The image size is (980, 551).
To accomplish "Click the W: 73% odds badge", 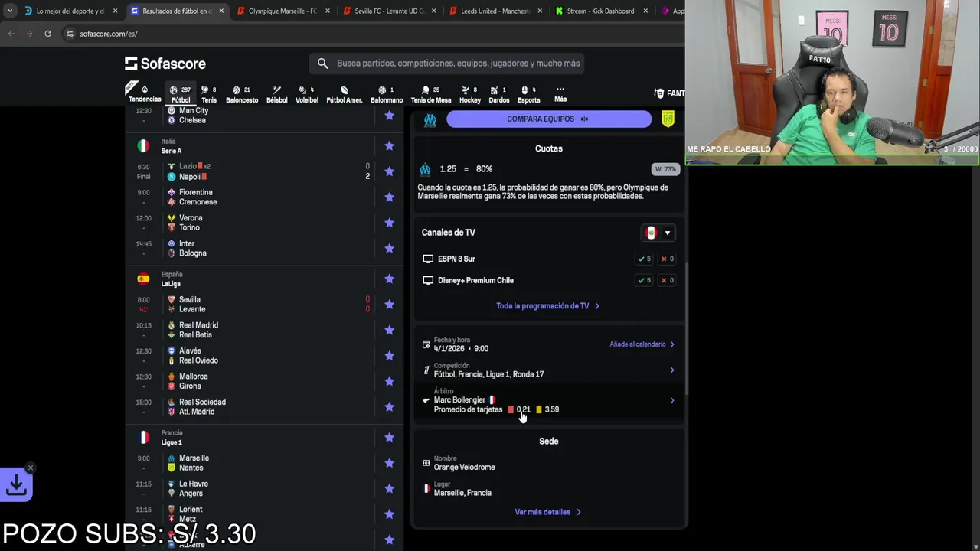I will point(665,169).
